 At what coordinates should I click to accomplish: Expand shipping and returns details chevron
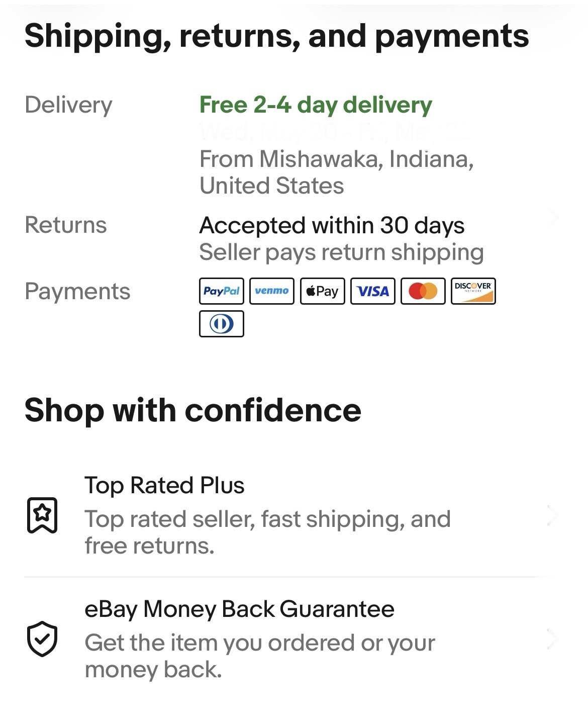click(x=552, y=217)
